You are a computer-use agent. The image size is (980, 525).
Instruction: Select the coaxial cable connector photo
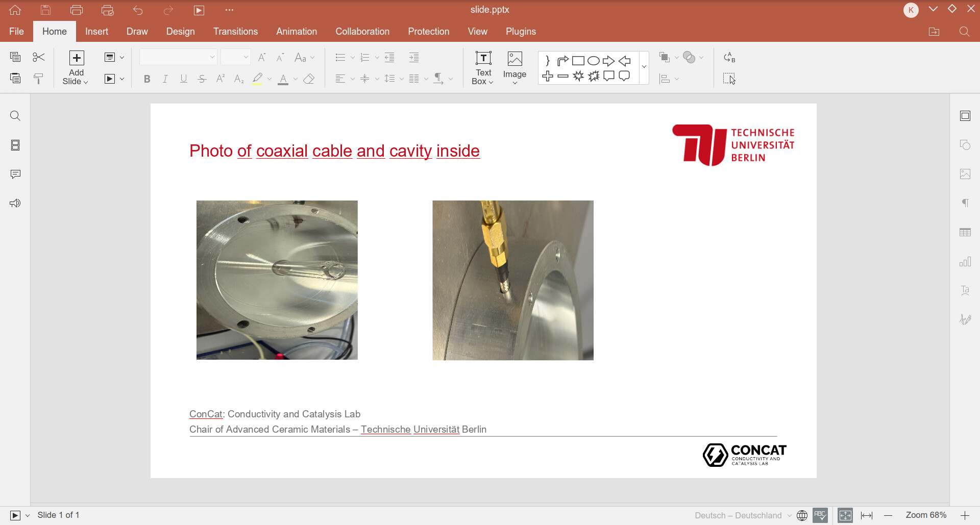[512, 280]
